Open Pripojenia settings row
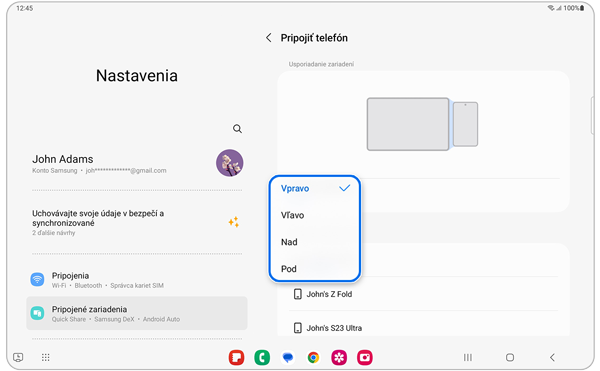This screenshot has width=600, height=371. tap(137, 280)
